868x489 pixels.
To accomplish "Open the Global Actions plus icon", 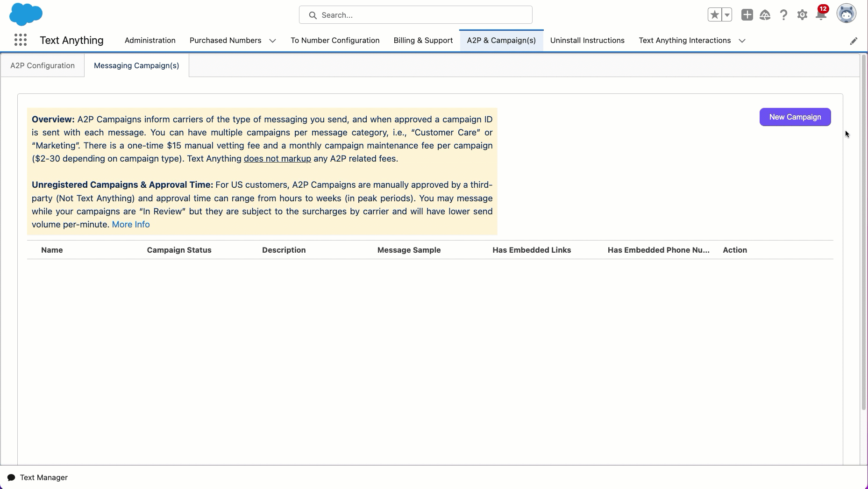I will [747, 15].
